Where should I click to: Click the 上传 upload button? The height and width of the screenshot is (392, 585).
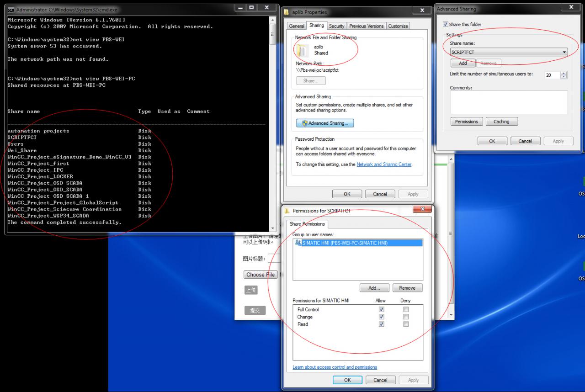(251, 290)
